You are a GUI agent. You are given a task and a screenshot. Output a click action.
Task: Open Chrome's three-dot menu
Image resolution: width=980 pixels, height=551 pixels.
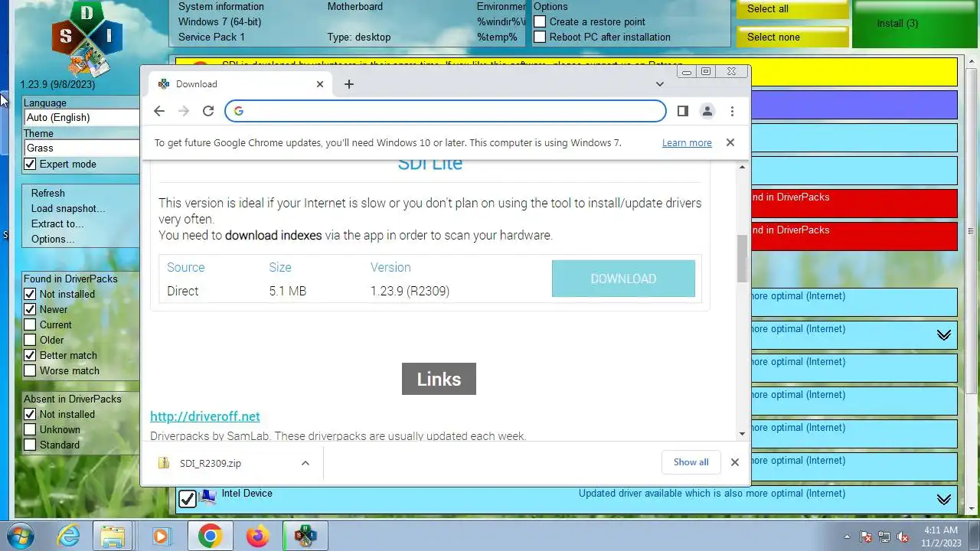[x=732, y=111]
